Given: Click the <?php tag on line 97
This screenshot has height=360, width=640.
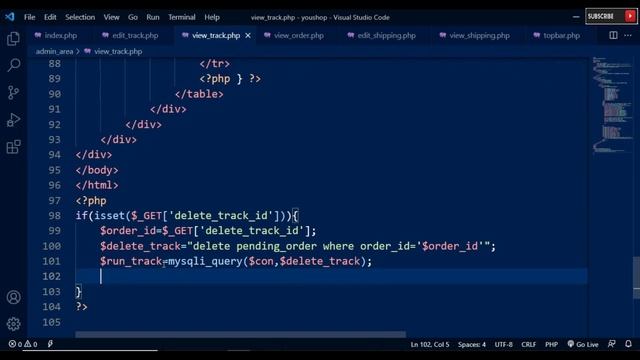Looking at the screenshot, I should (91, 201).
